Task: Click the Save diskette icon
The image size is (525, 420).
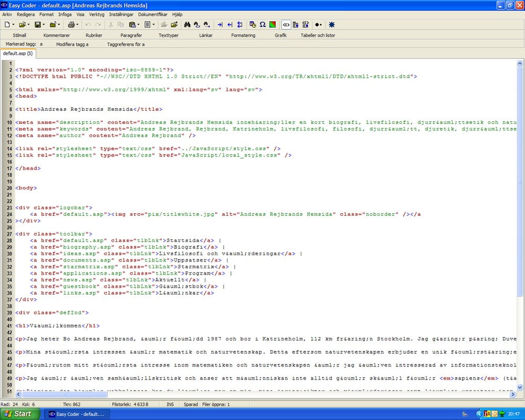Action: 38,25
